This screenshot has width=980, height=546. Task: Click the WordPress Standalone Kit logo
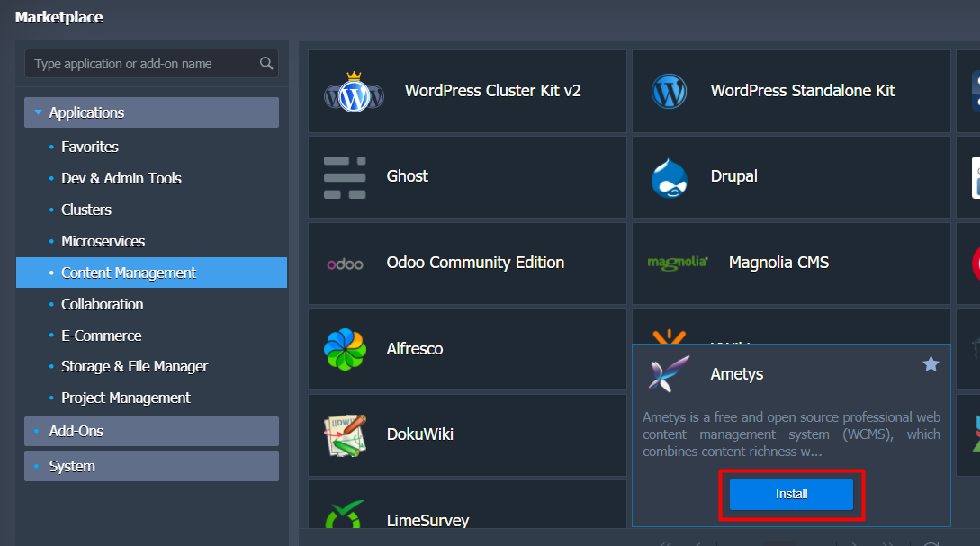coord(669,91)
